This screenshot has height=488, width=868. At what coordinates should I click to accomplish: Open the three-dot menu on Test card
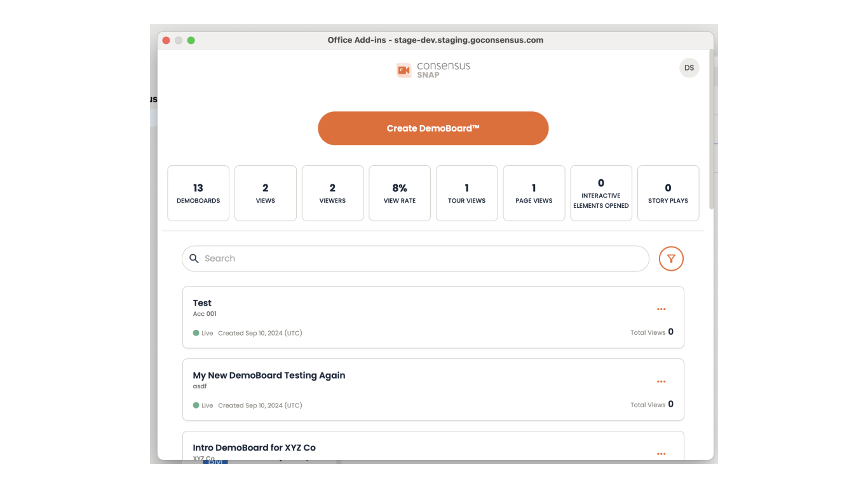point(661,309)
